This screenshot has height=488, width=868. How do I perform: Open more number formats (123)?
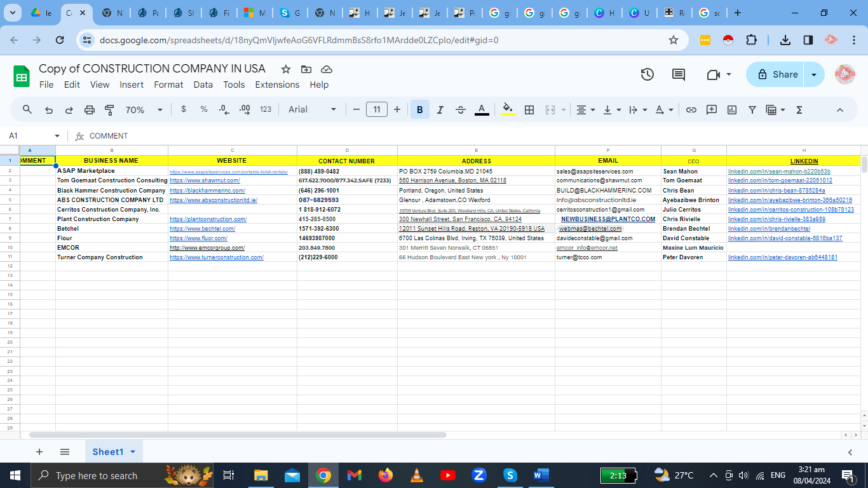click(266, 109)
